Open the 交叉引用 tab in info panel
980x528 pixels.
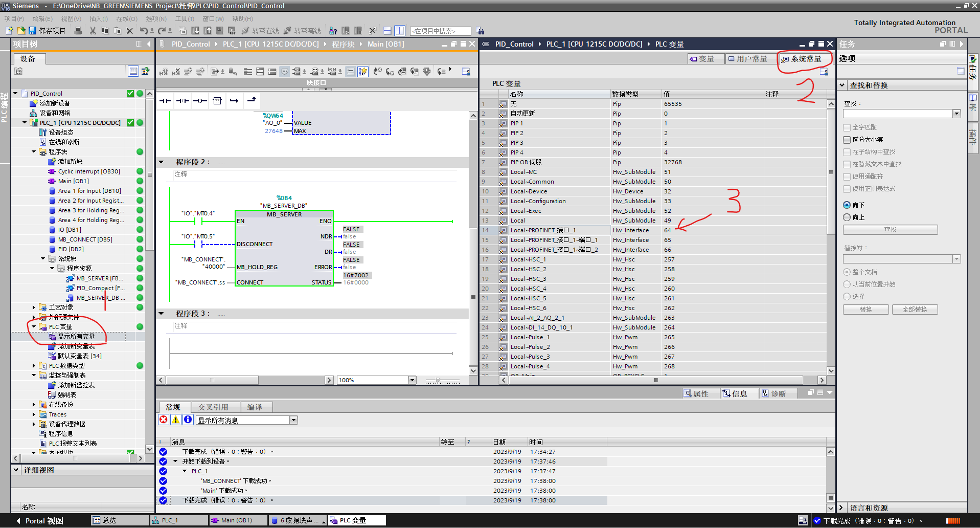point(213,407)
